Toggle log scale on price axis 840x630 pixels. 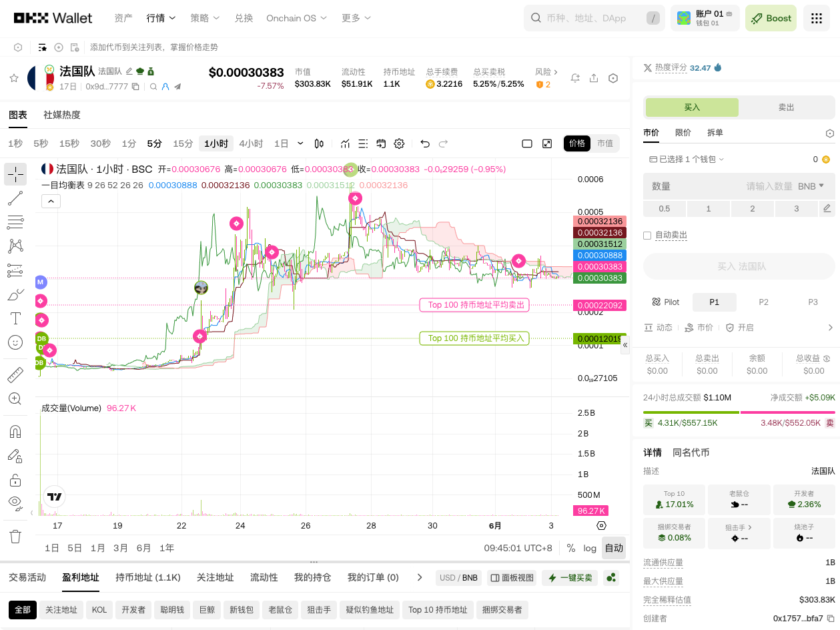(590, 548)
